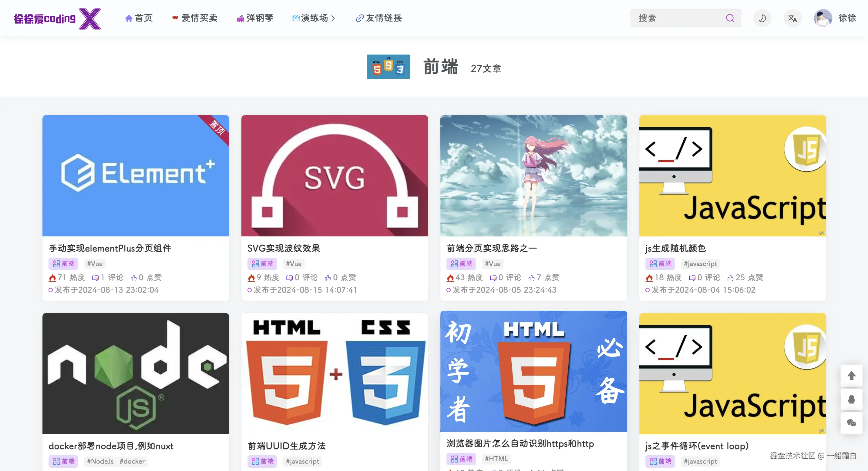Open article 手动实现elementPlus分页组件
Viewport: 868px width, 471px height.
point(110,249)
